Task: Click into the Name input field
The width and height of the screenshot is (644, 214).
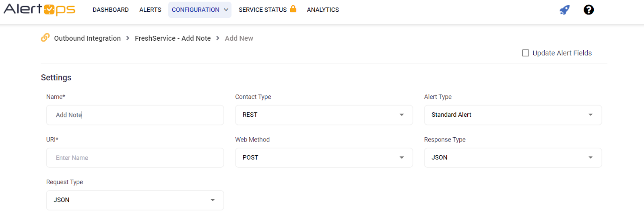Action: pyautogui.click(x=135, y=115)
